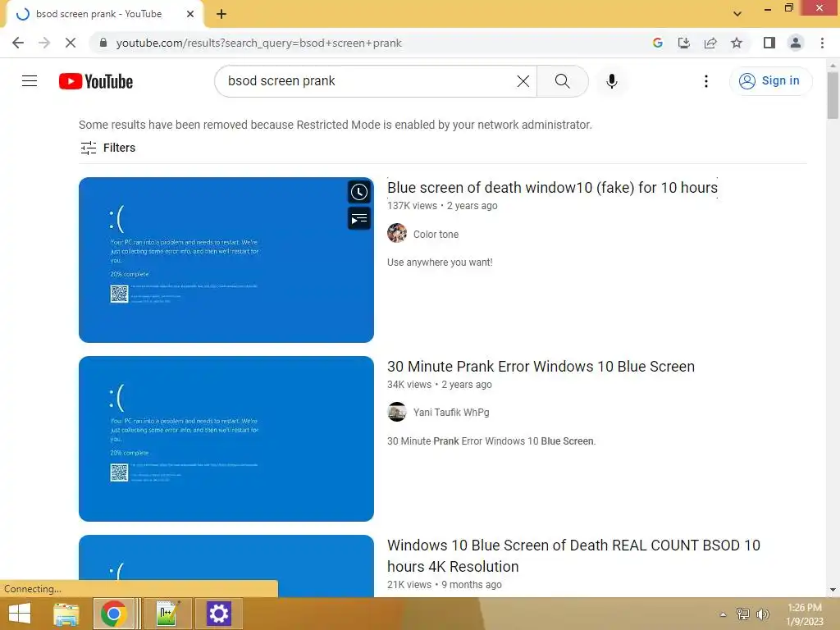840x630 pixels.
Task: Open the Chrome profile avatar
Action: click(x=796, y=43)
